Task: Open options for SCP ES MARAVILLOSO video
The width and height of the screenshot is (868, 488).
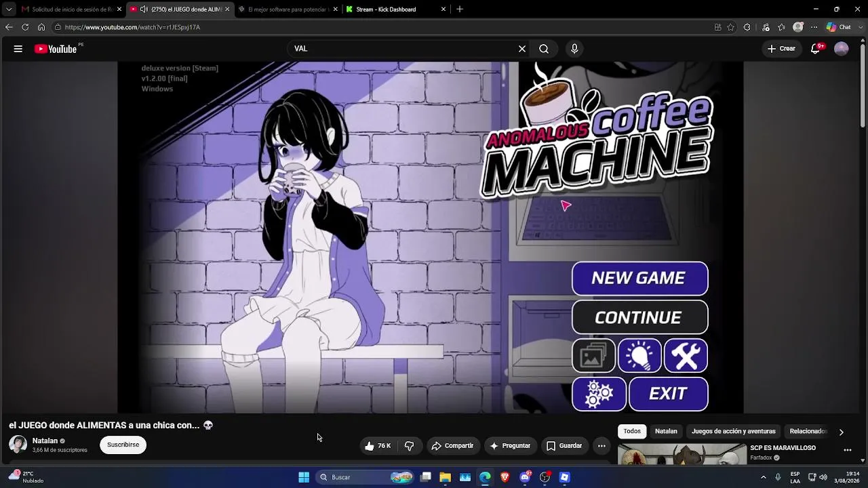Action: tap(847, 449)
